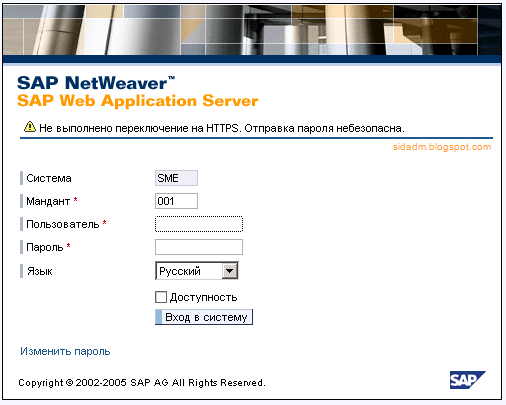The height and width of the screenshot is (405, 506).
Task: Select the Русский language combo box
Action: pos(197,271)
